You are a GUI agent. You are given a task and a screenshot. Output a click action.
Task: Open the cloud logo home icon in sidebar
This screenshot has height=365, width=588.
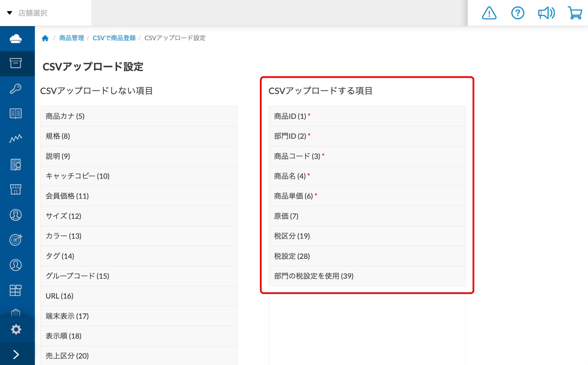[16, 38]
